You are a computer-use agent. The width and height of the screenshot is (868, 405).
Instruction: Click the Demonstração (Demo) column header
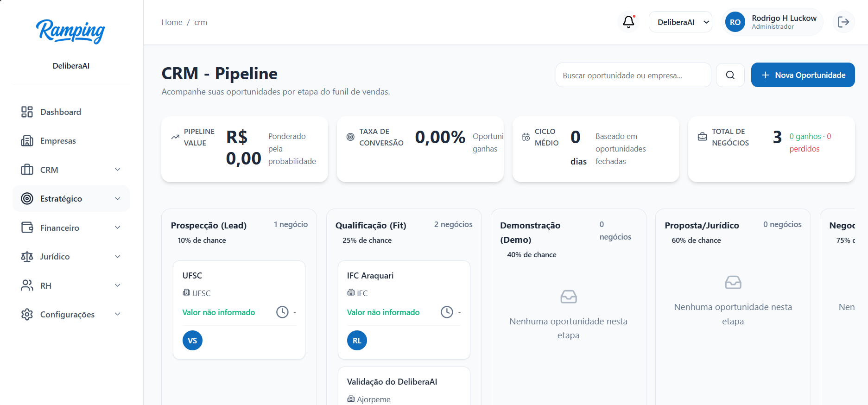pos(530,232)
